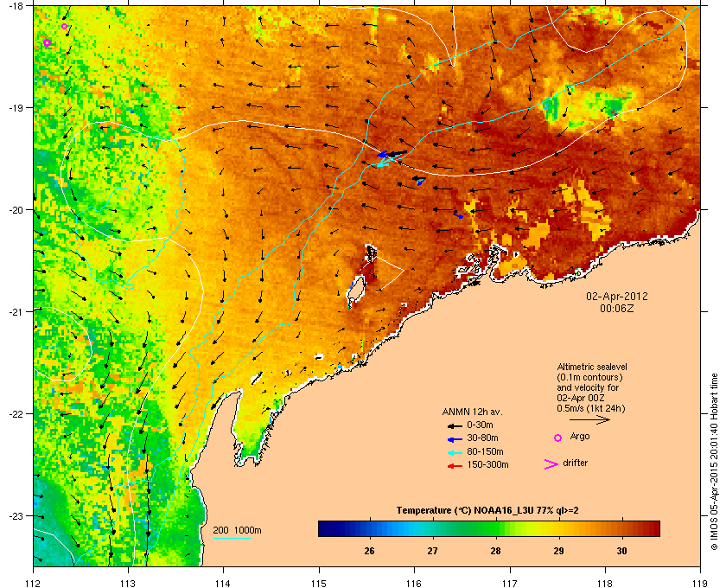Click the dark blue end of temperature colorbar

[324, 528]
